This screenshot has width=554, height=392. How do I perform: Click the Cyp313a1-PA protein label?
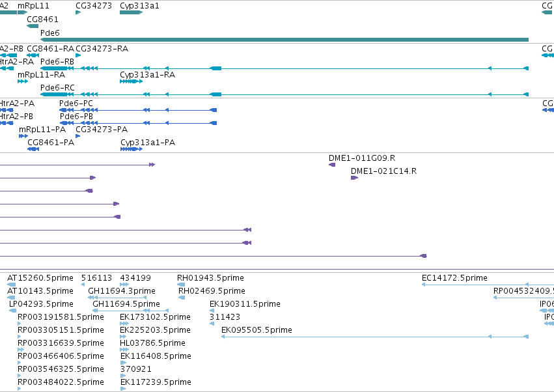tap(148, 143)
